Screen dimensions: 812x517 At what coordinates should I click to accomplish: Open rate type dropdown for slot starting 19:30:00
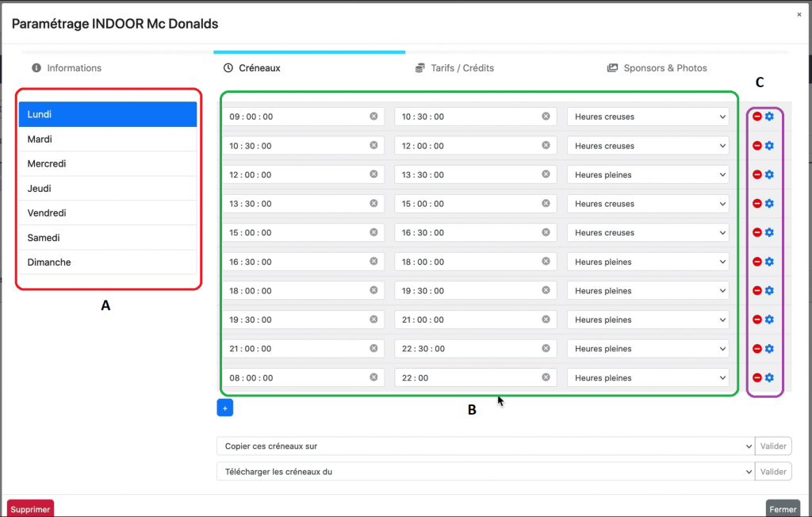point(648,320)
